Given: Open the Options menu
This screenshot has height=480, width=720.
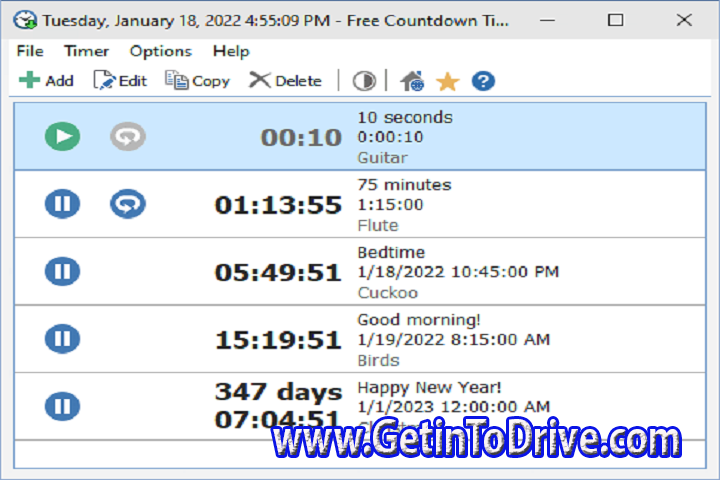Looking at the screenshot, I should pyautogui.click(x=161, y=51).
